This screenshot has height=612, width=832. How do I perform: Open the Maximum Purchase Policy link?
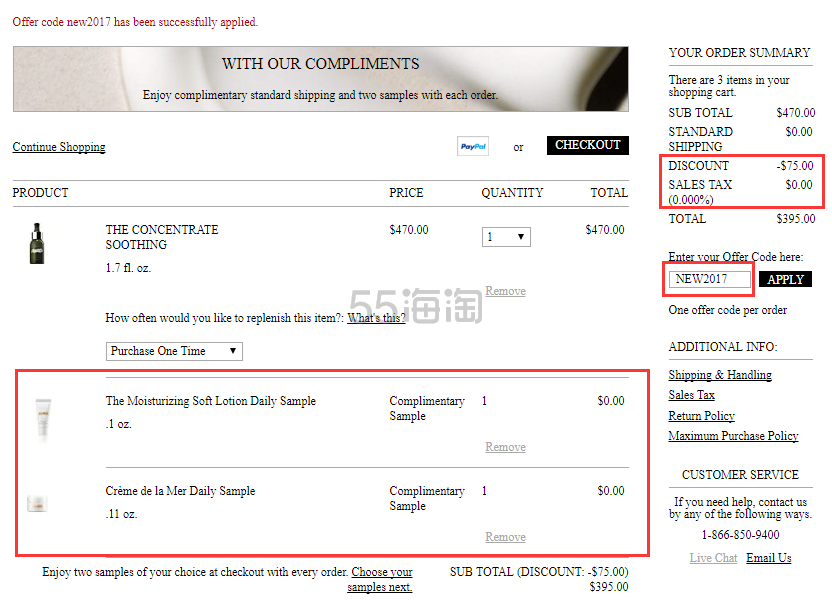733,435
